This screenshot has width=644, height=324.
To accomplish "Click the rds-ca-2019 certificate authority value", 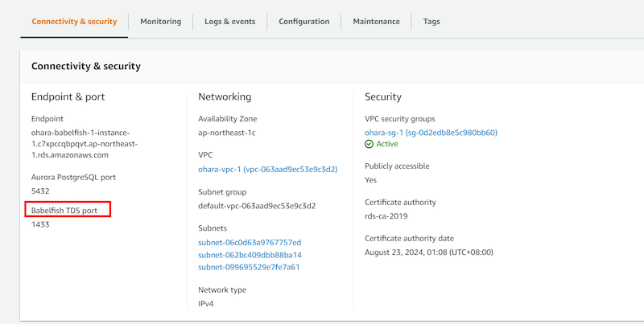I will coord(388,215).
